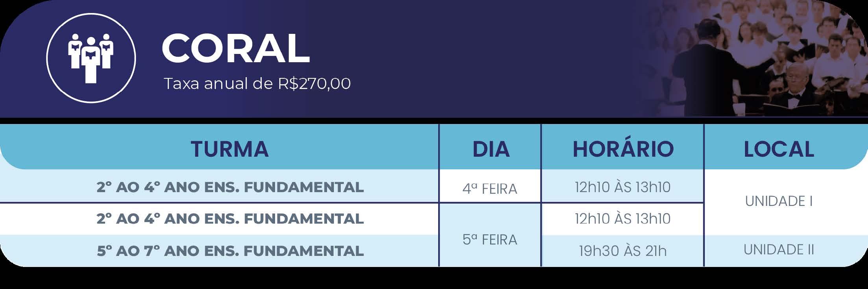Click the first 12h10 ÀS 13h10 cell

click(x=622, y=187)
